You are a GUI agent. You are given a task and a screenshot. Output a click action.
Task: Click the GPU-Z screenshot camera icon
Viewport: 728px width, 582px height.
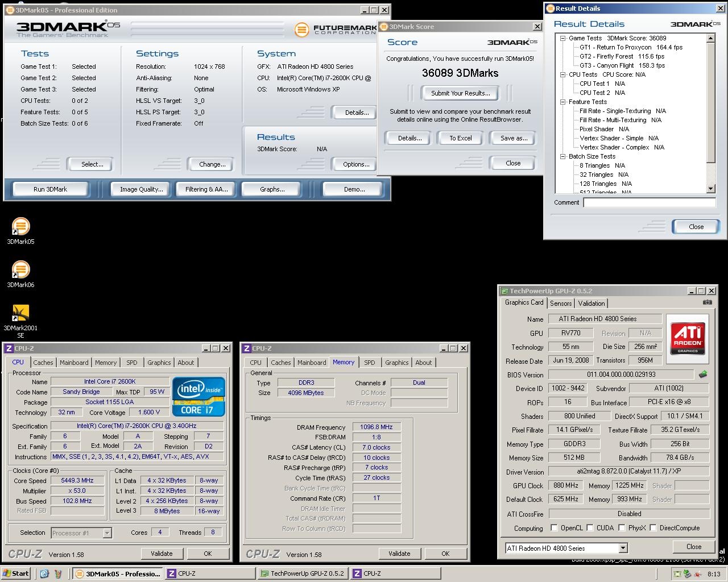[707, 303]
